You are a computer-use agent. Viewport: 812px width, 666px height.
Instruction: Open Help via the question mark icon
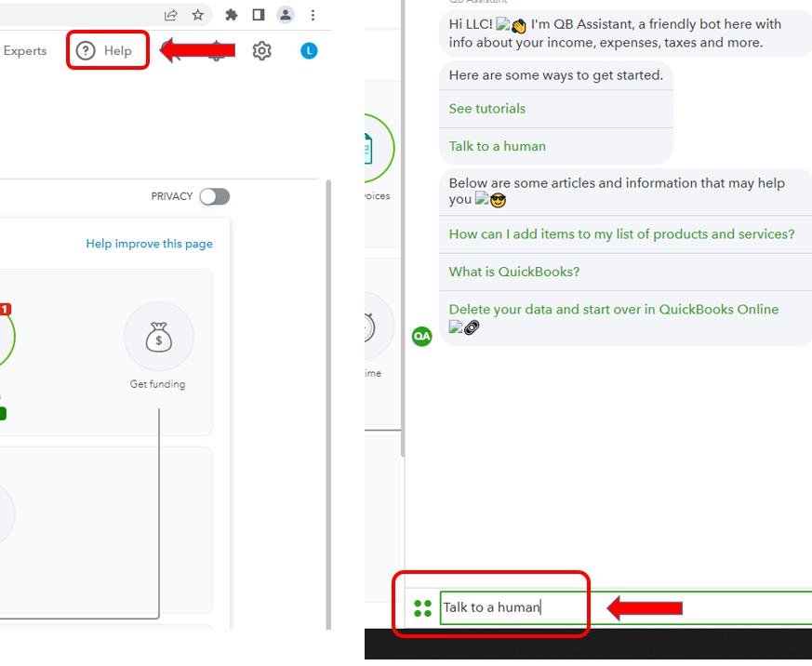point(87,50)
